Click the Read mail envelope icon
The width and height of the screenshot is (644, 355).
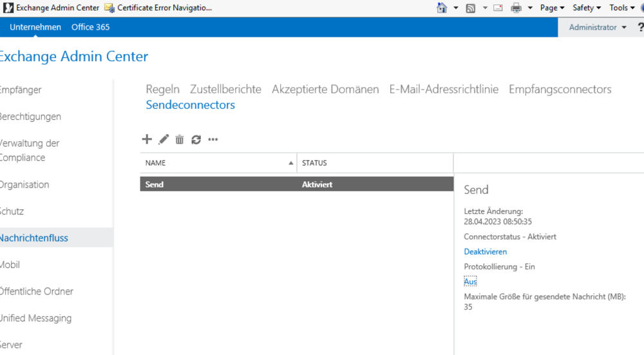pyautogui.click(x=498, y=8)
